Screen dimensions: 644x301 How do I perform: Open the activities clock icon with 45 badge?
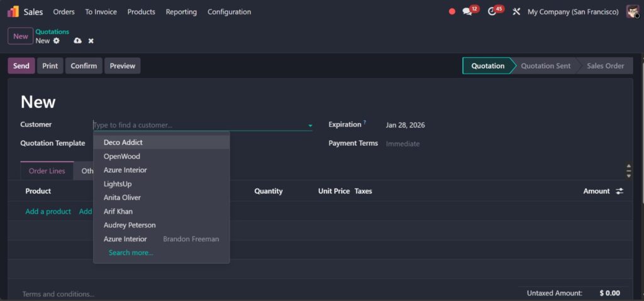pos(492,12)
